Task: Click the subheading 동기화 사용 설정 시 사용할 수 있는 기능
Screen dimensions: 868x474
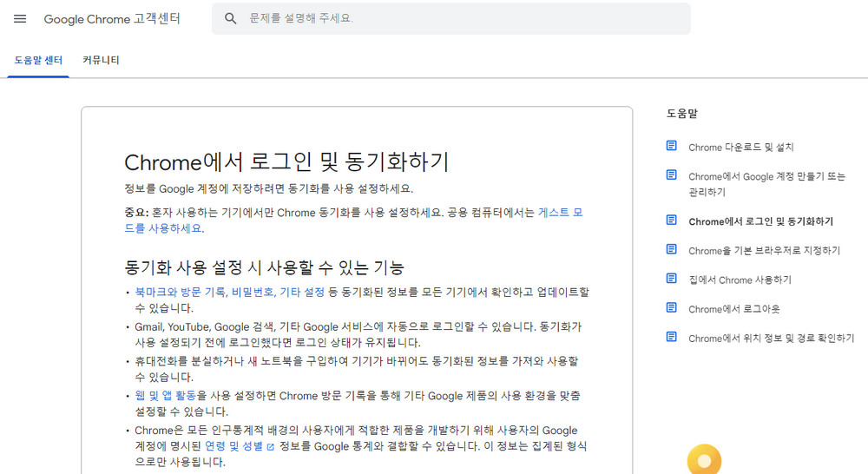Action: 264,268
